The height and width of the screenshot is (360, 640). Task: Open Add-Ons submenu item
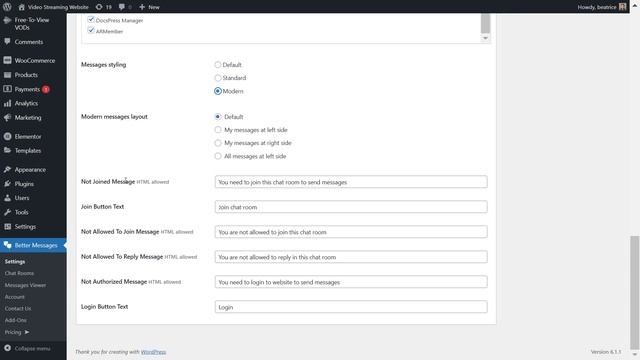click(x=16, y=320)
